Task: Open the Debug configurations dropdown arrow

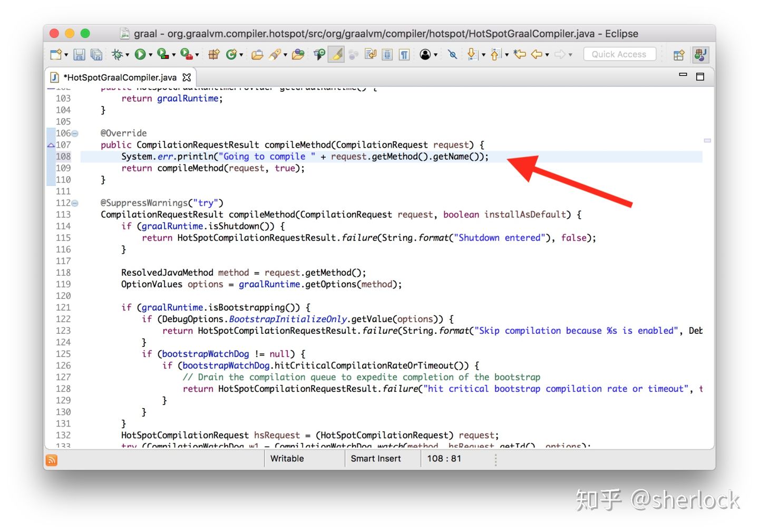Action: [127, 55]
